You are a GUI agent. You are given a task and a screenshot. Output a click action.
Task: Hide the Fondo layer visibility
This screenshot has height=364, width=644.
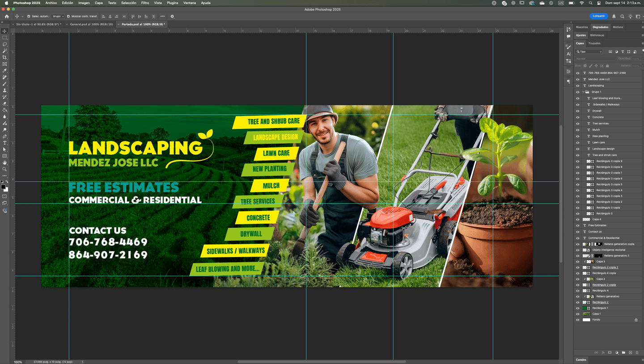pyautogui.click(x=577, y=320)
